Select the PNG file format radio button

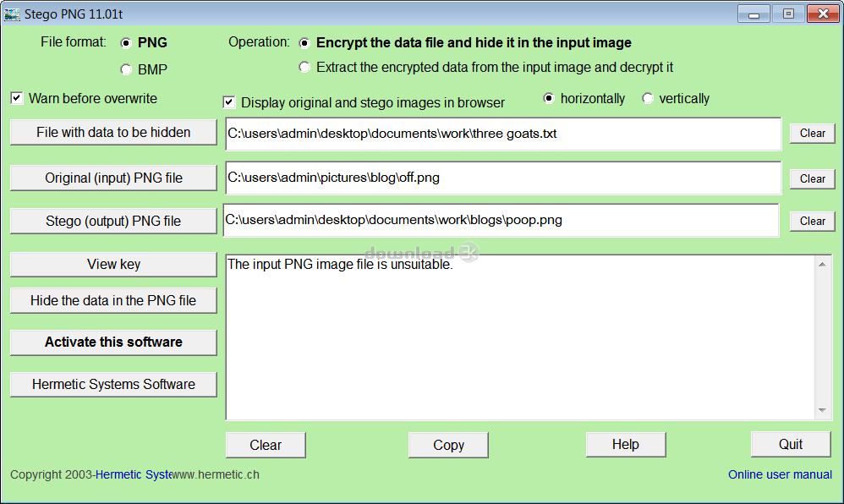coord(126,43)
